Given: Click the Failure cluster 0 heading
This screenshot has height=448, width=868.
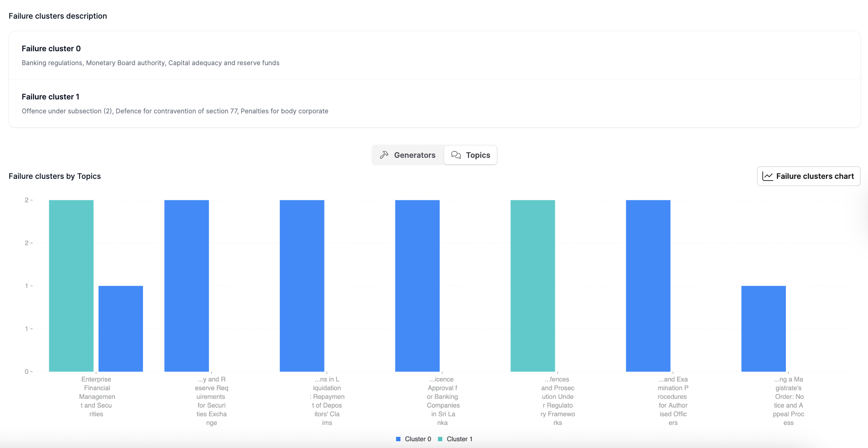Looking at the screenshot, I should tap(51, 49).
